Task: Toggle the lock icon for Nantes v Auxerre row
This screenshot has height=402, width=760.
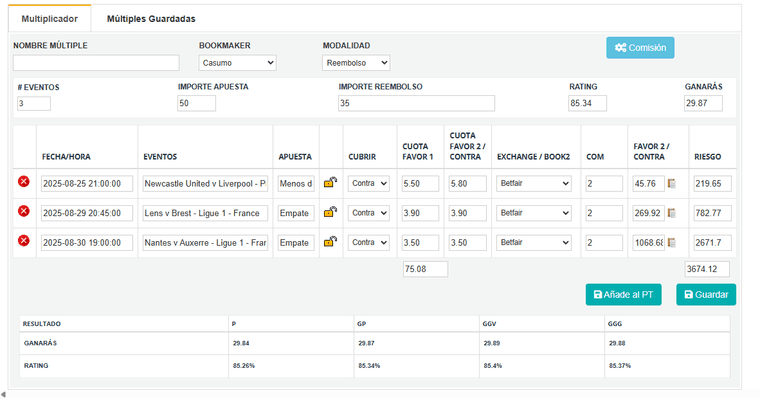Action: point(330,241)
